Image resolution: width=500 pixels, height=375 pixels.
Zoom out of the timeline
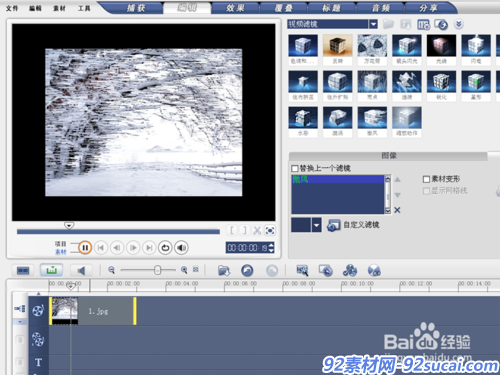coord(111,270)
